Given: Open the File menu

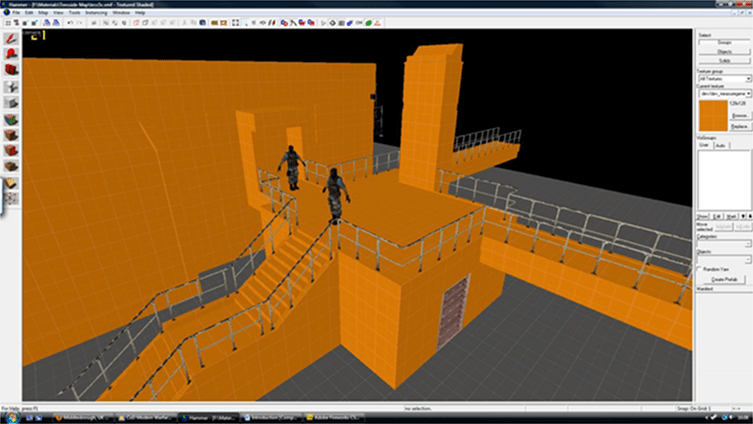Looking at the screenshot, I should click(16, 12).
